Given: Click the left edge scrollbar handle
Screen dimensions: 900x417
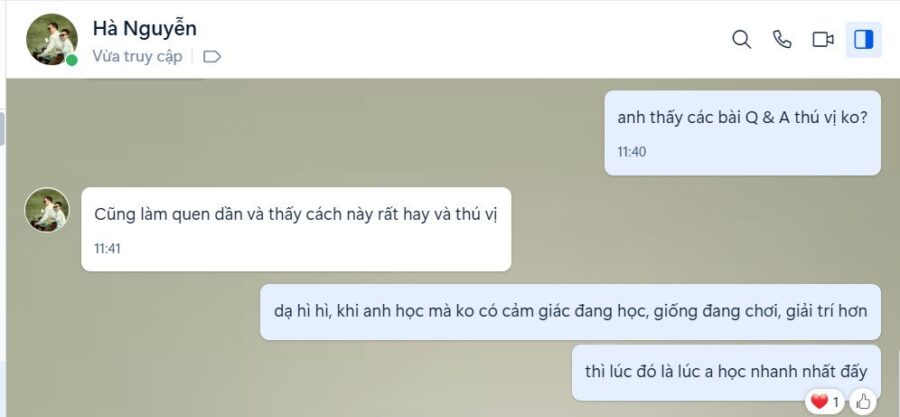Looking at the screenshot, I should pos(2,128).
